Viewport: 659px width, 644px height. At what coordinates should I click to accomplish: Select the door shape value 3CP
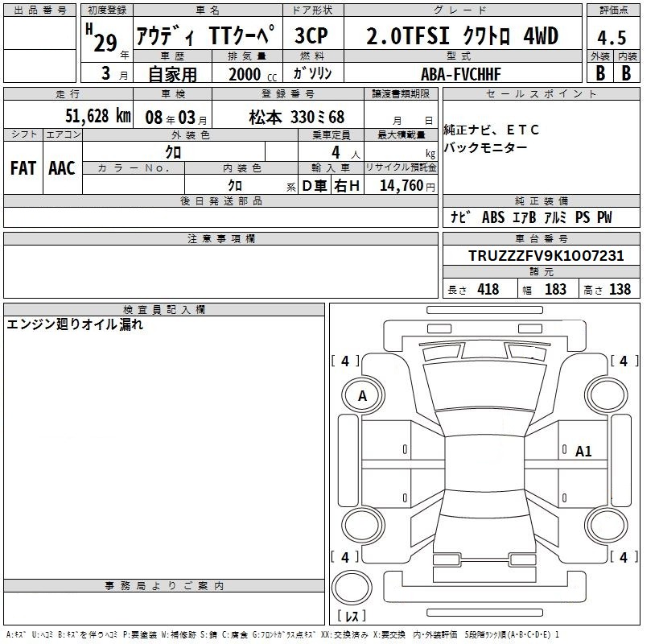pyautogui.click(x=311, y=35)
